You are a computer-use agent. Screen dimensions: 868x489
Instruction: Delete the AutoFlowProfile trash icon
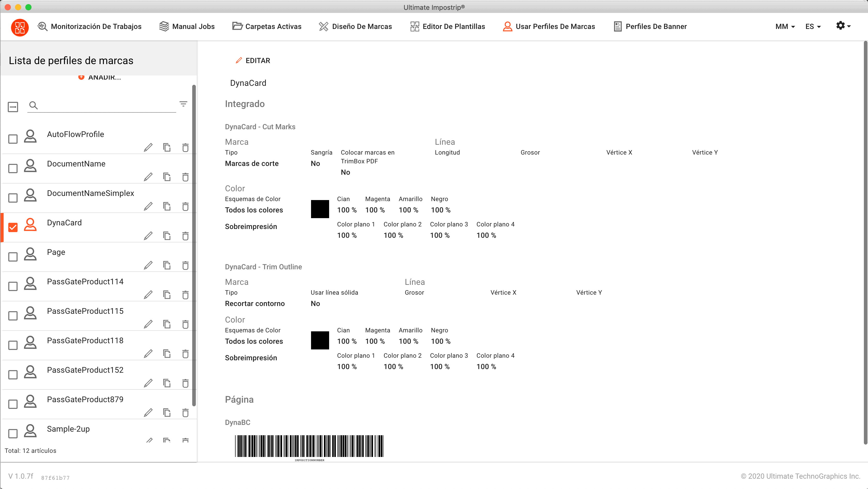pos(185,147)
